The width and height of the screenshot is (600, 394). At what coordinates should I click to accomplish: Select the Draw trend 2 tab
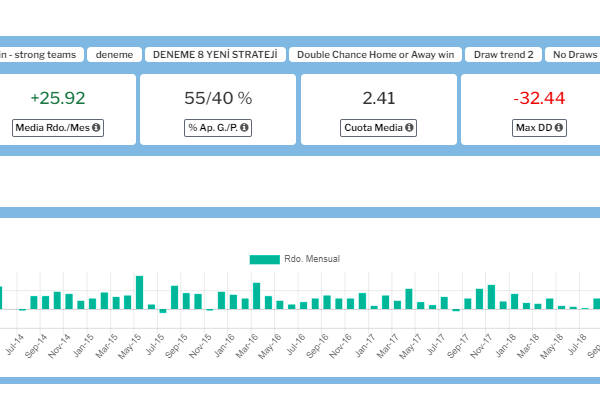coord(503,55)
